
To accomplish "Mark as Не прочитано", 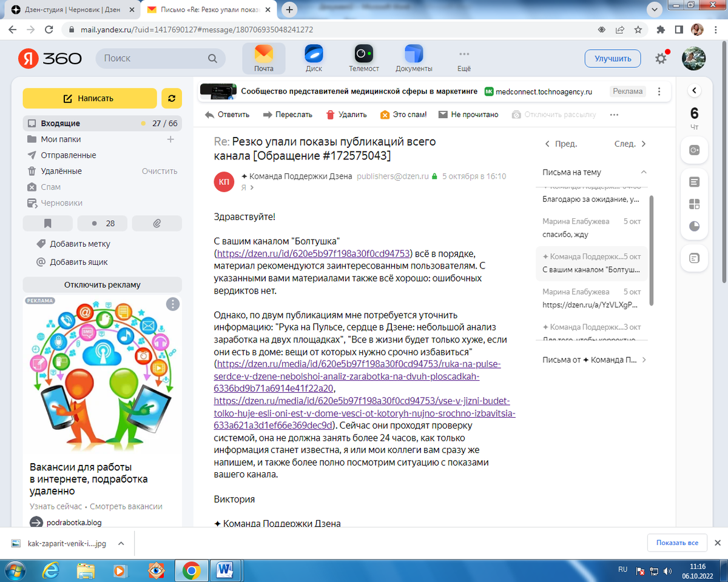I will click(468, 115).
